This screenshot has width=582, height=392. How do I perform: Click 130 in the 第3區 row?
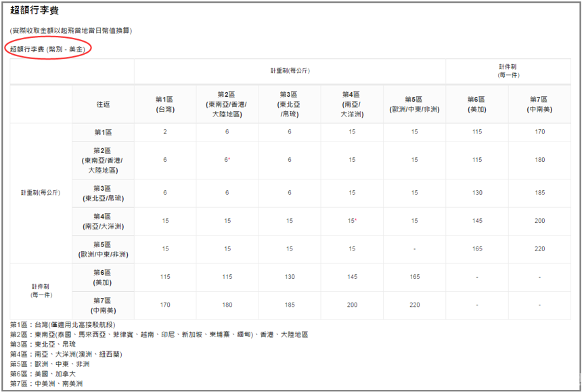tap(477, 193)
